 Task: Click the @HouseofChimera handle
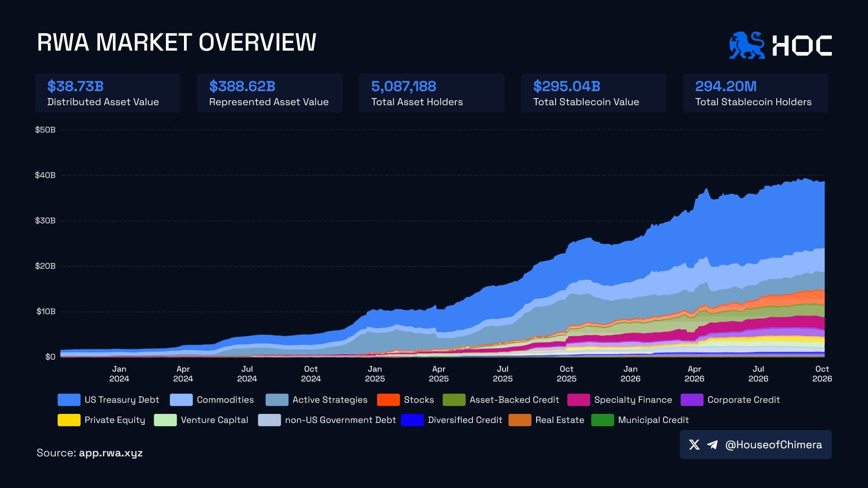pos(774,445)
